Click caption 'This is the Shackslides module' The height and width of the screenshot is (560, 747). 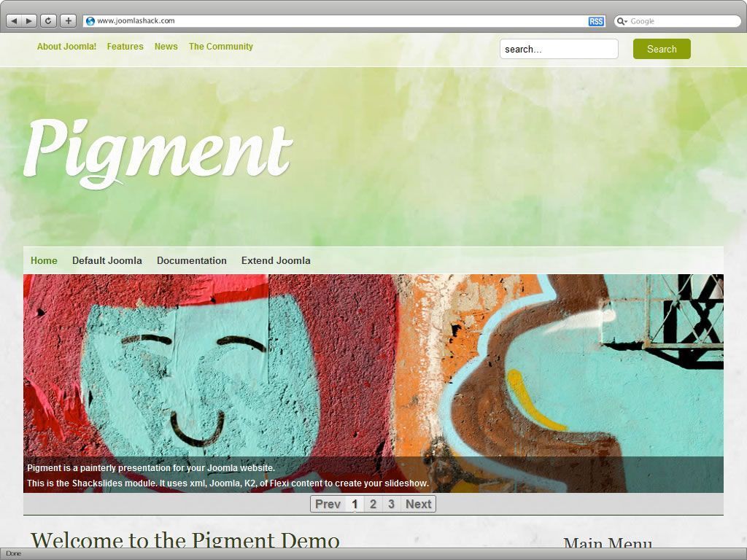click(228, 483)
